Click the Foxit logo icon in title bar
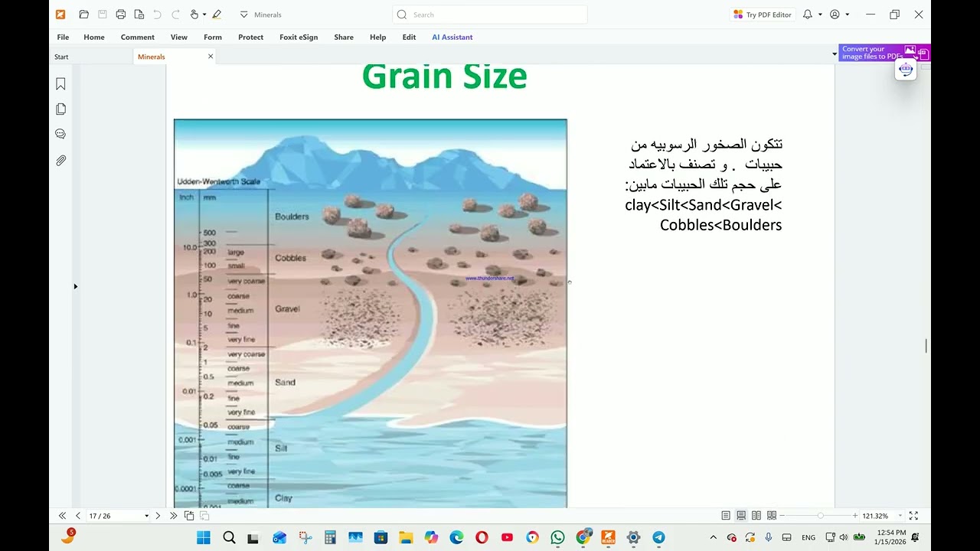 pyautogui.click(x=61, y=15)
